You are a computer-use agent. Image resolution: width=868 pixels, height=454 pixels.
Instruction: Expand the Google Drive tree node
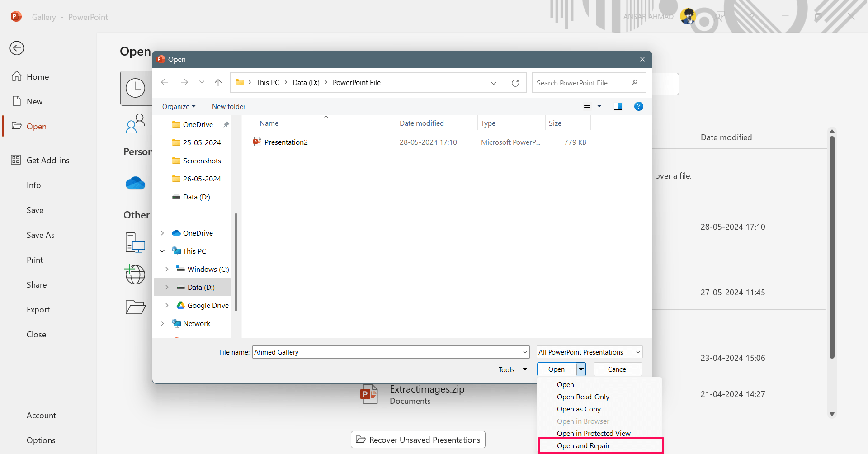click(x=167, y=305)
